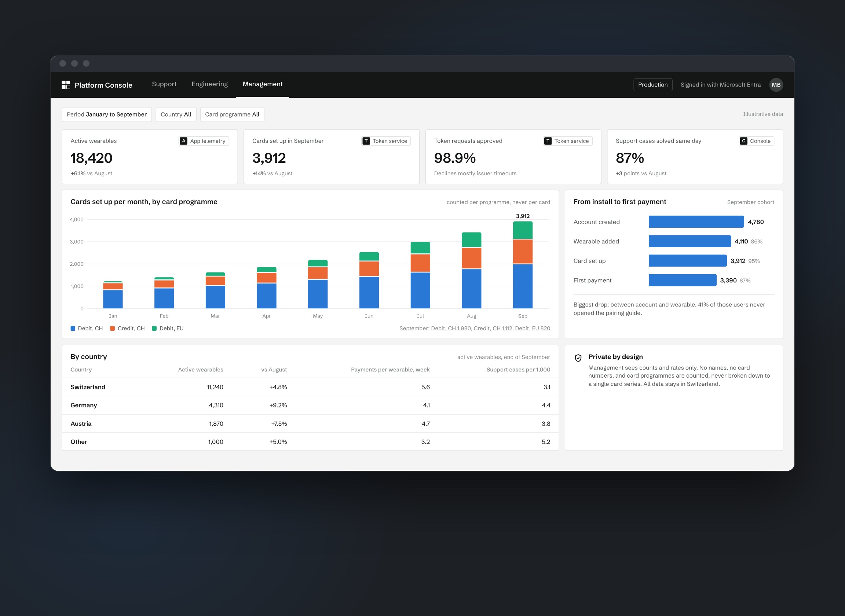The height and width of the screenshot is (616, 845).
Task: Click the Payments per wearable, week header
Action: 390,370
